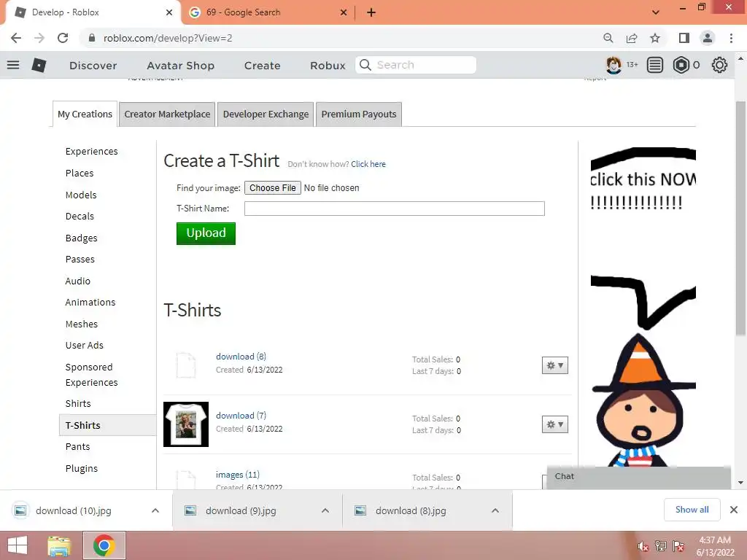Click the browser forward arrow
This screenshot has height=560, width=747.
point(39,38)
